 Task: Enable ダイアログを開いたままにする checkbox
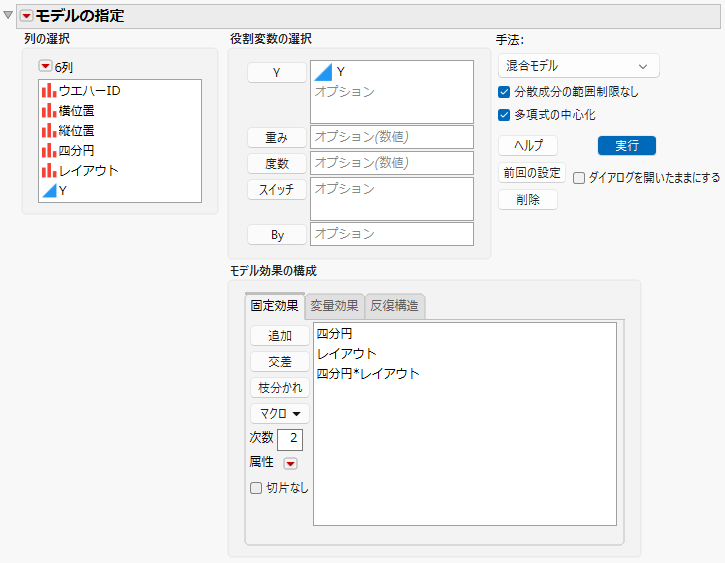[x=579, y=178]
